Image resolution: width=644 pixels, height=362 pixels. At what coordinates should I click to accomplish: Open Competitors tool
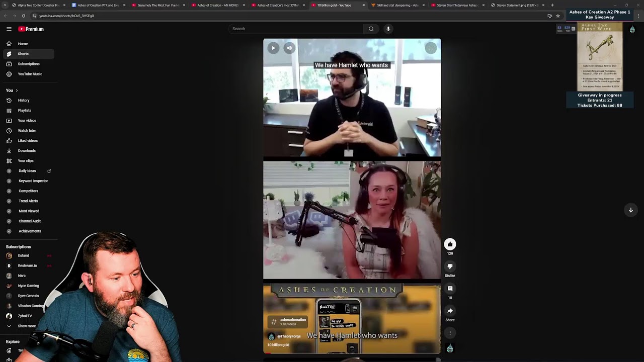click(28, 191)
